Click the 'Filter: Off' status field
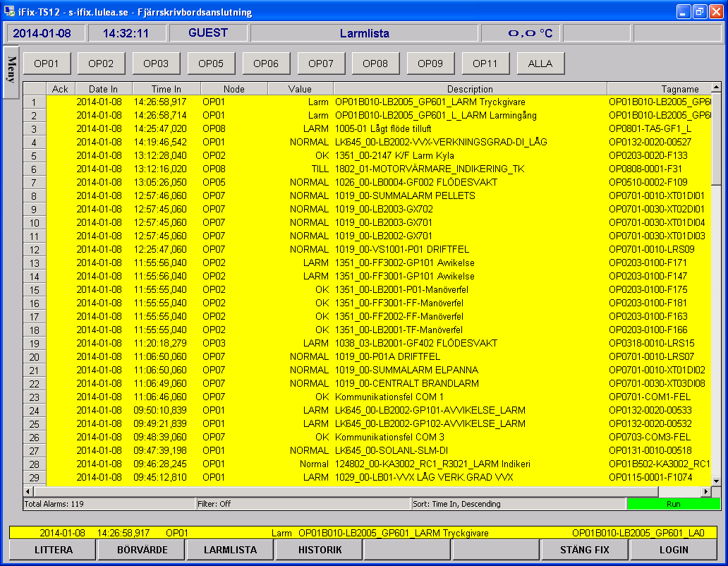The image size is (728, 566). (303, 504)
